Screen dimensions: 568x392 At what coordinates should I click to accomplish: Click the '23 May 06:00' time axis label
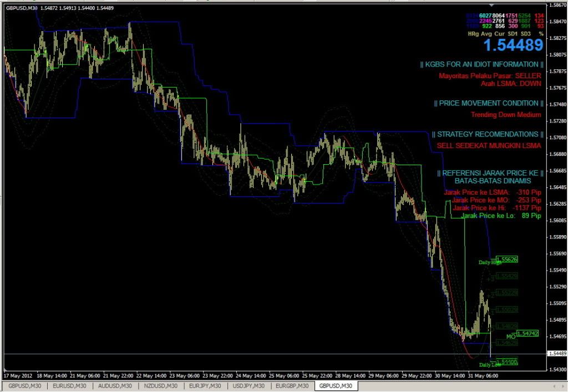(x=184, y=376)
